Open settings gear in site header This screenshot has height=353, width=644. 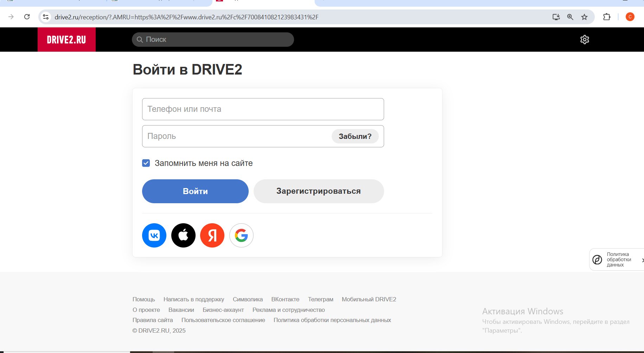(x=585, y=39)
